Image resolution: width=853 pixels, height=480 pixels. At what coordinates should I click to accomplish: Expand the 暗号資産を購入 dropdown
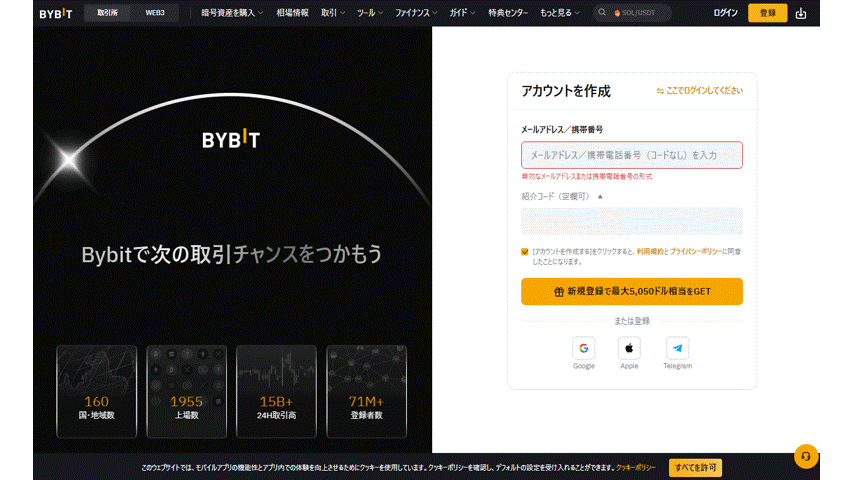(x=232, y=13)
